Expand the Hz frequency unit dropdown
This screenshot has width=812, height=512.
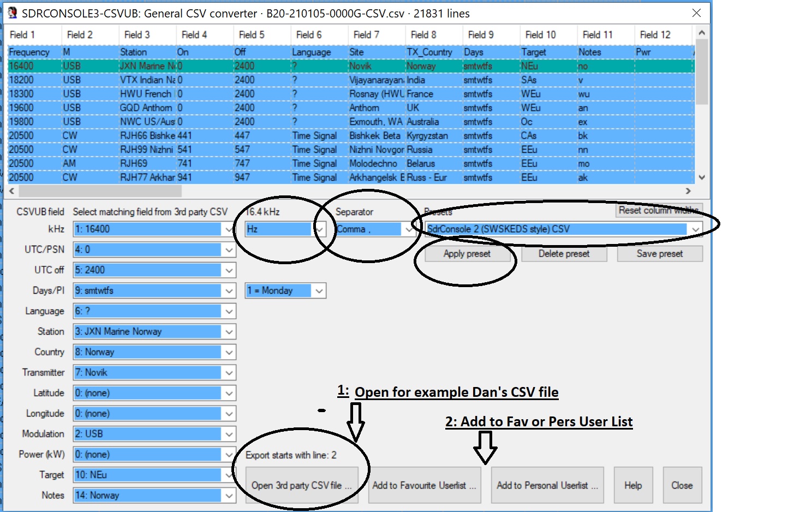(x=319, y=229)
